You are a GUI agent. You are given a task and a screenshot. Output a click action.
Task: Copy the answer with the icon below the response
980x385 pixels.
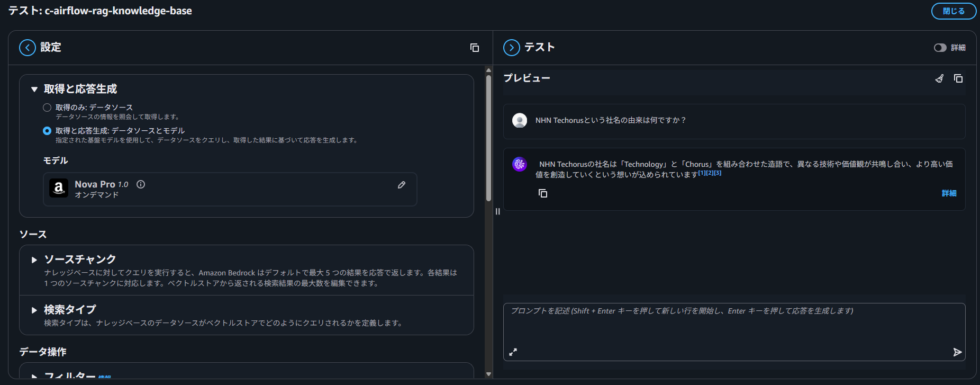click(x=543, y=193)
